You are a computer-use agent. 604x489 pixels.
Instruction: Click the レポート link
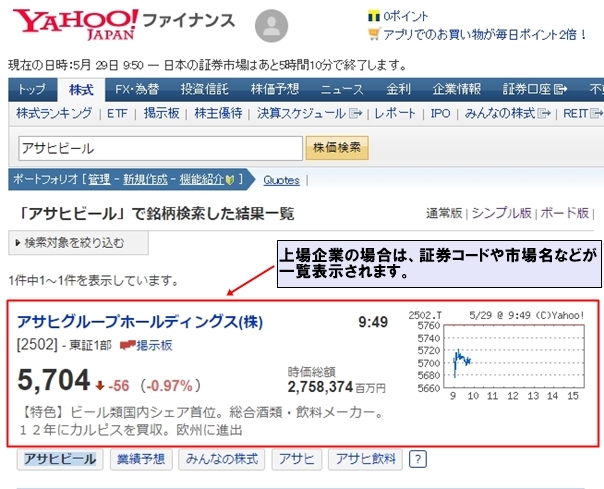click(x=395, y=113)
